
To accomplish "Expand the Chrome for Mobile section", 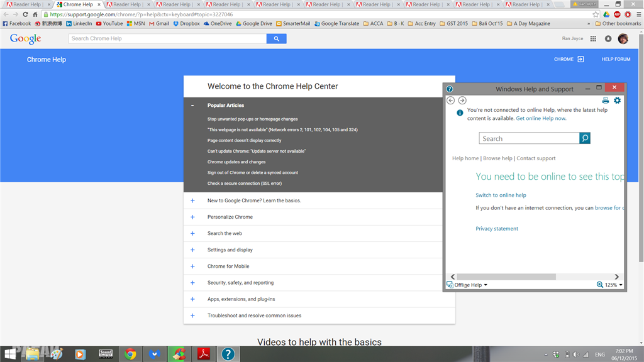I will click(x=192, y=266).
